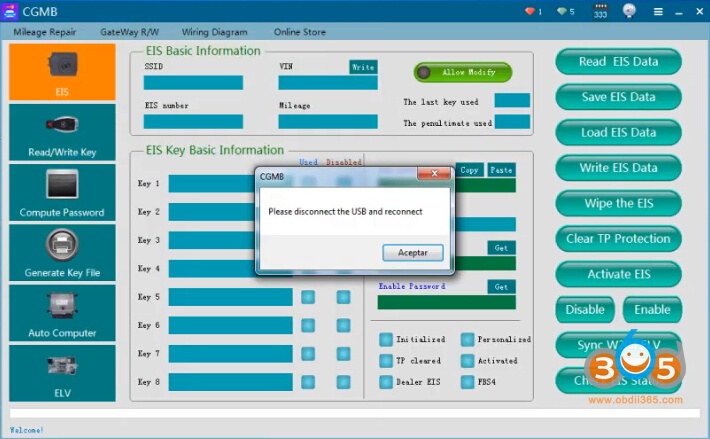Click the Wipe the EIS button
The width and height of the screenshot is (710, 439).
pyautogui.click(x=619, y=203)
